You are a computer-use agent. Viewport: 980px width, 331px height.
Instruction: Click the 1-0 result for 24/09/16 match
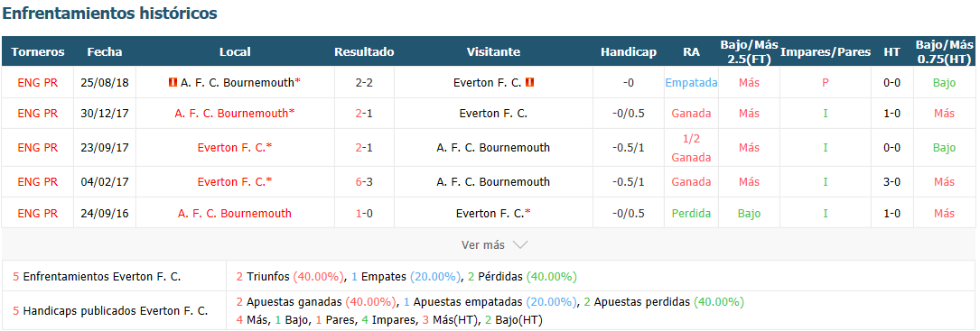(364, 213)
